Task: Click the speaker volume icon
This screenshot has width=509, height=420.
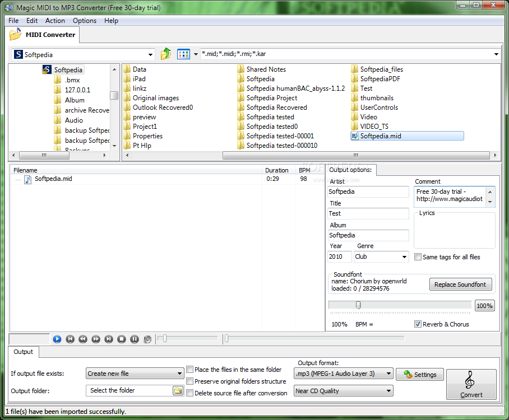Action: click(147, 339)
